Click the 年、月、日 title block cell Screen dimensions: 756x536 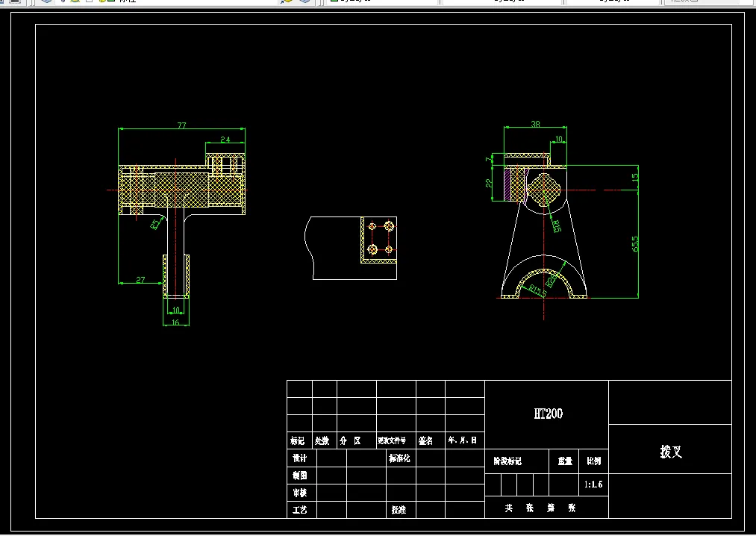point(463,440)
